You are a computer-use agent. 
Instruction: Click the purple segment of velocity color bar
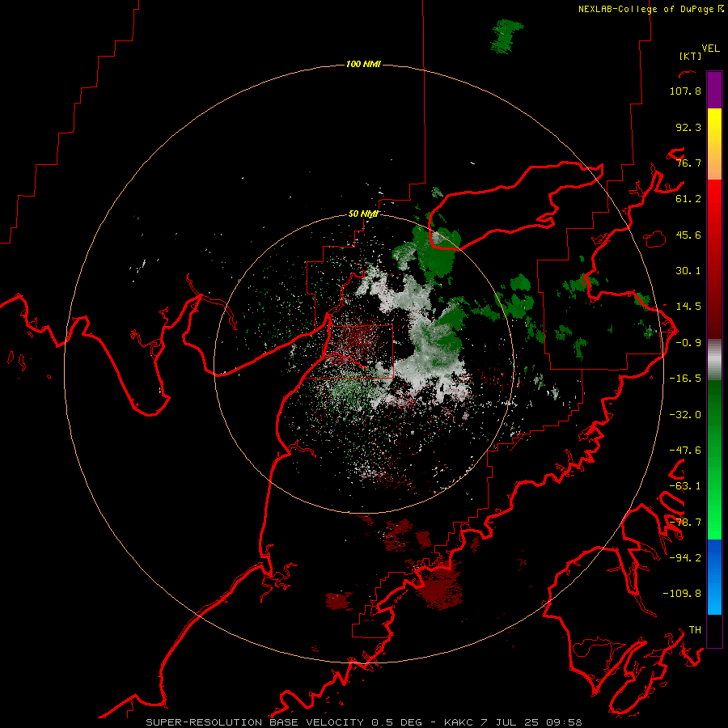click(714, 90)
